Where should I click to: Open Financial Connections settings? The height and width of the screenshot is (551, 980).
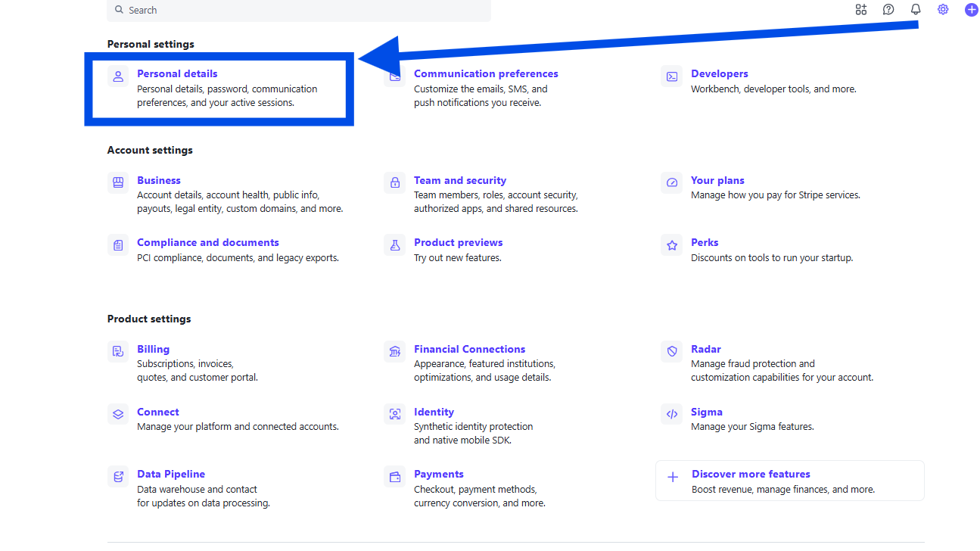click(x=469, y=349)
